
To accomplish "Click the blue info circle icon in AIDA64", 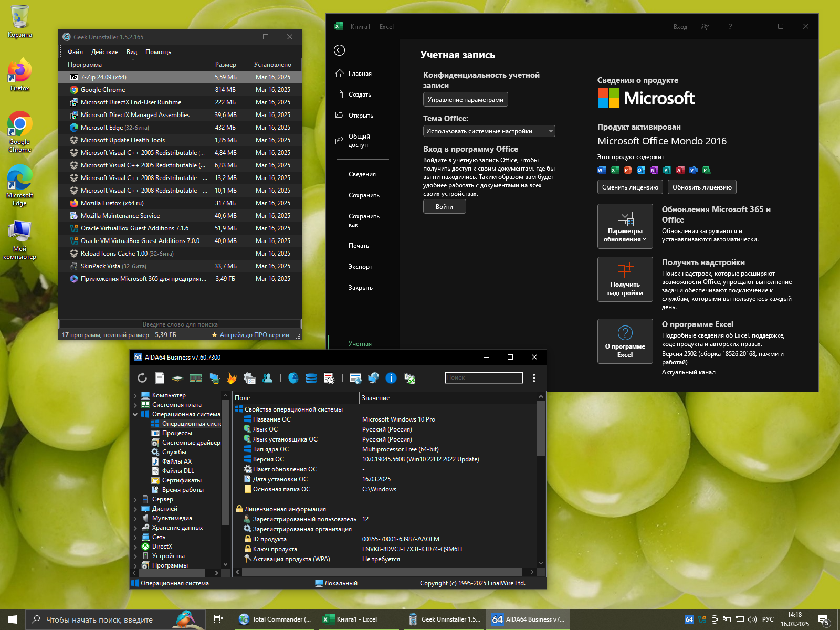I will pyautogui.click(x=391, y=378).
